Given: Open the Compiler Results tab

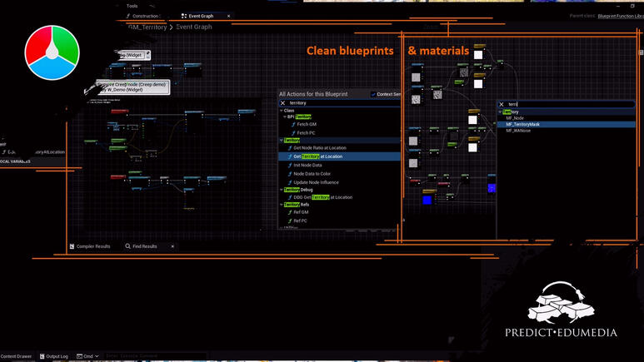Looking at the screenshot, I should pyautogui.click(x=90, y=246).
